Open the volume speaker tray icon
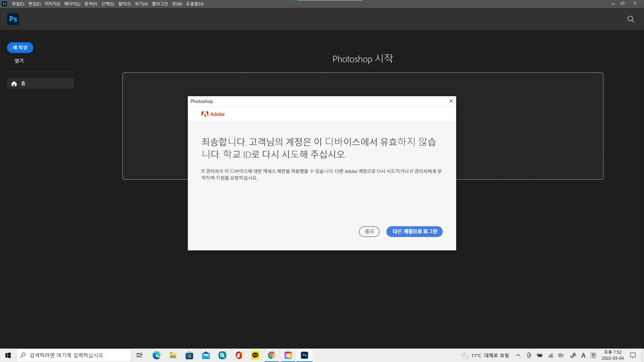The height and width of the screenshot is (362, 644). point(561,355)
